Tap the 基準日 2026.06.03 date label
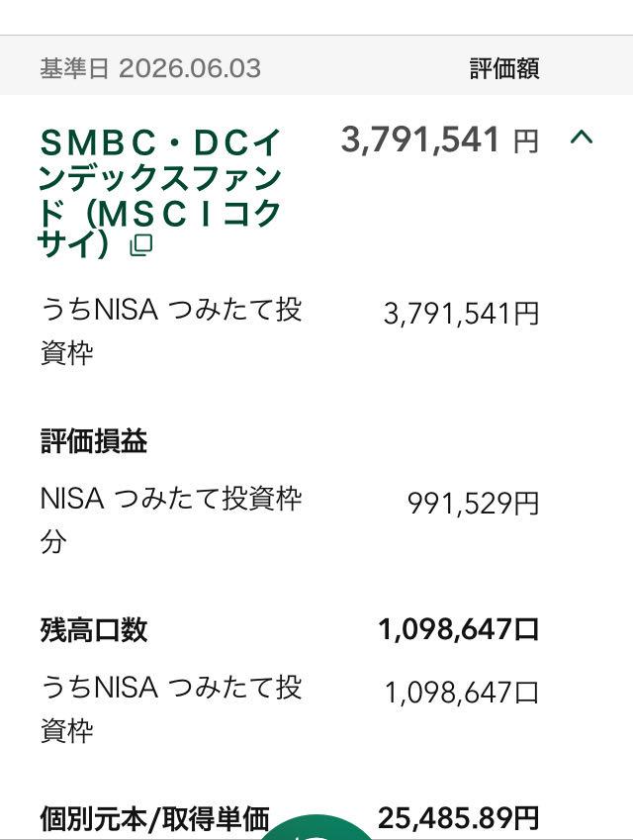 [x=150, y=68]
